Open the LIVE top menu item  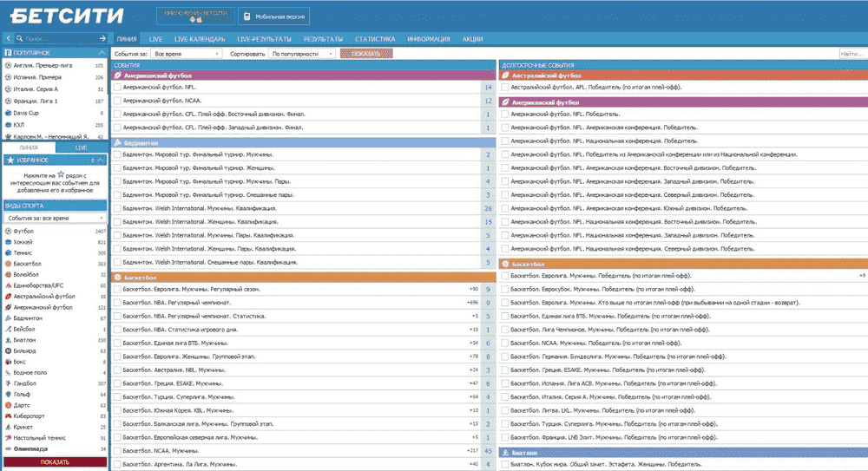155,39
